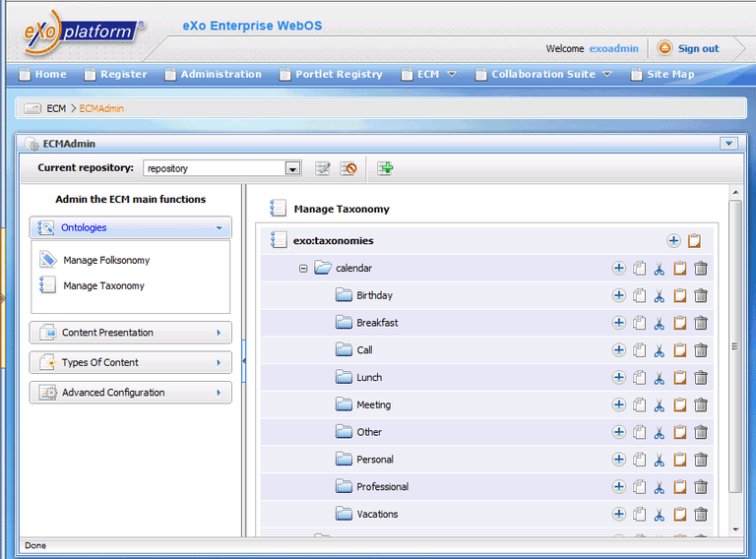The image size is (756, 559).
Task: Open the ECMAdmin portlet dropdown arrow
Action: pos(728,144)
